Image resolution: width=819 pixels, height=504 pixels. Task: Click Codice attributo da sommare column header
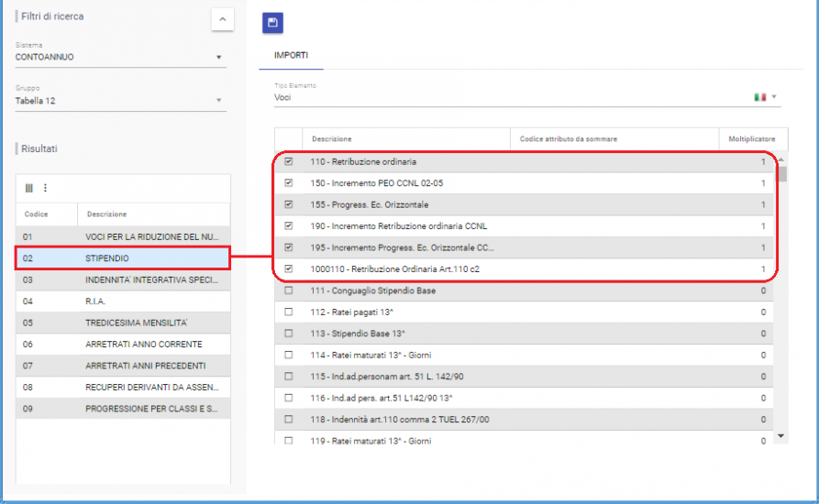[x=568, y=139]
